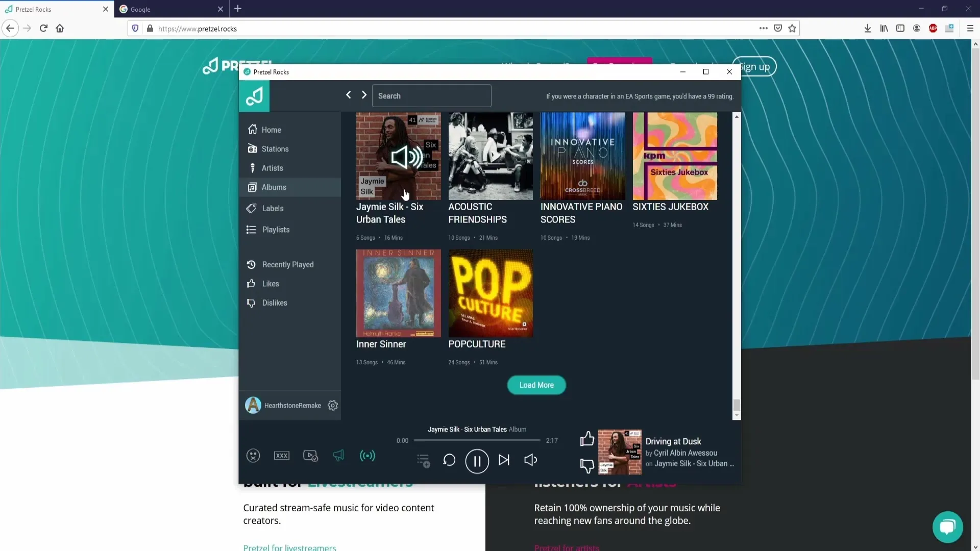Click the browser home icon

pyautogui.click(x=60, y=29)
